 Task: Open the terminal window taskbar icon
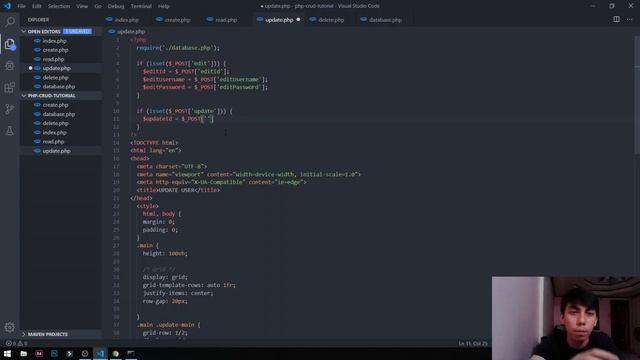pos(131,353)
